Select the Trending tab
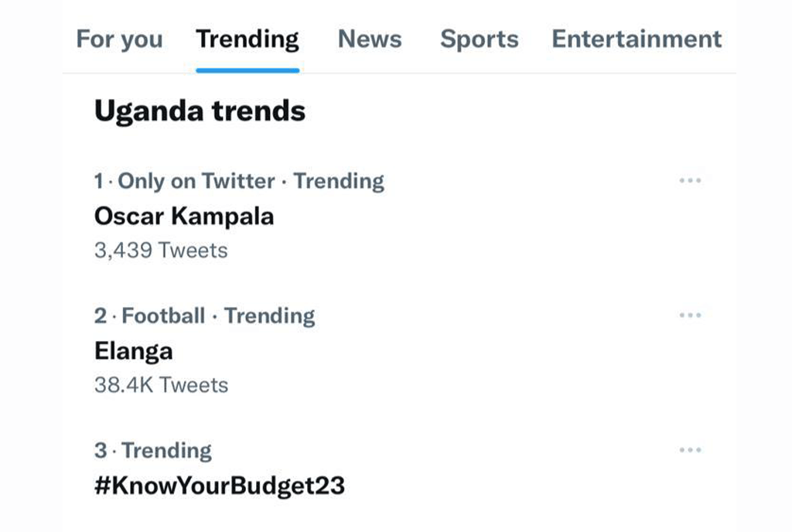This screenshot has height=532, width=792. (x=247, y=39)
